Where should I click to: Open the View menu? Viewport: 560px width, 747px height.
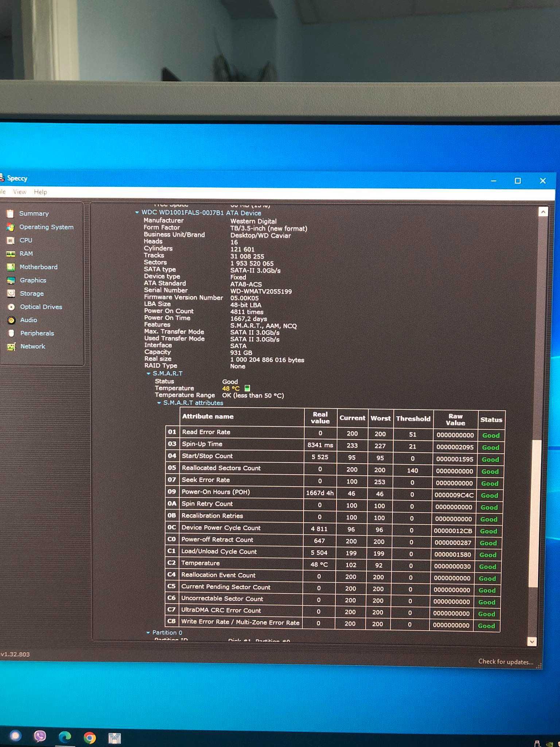point(20,191)
